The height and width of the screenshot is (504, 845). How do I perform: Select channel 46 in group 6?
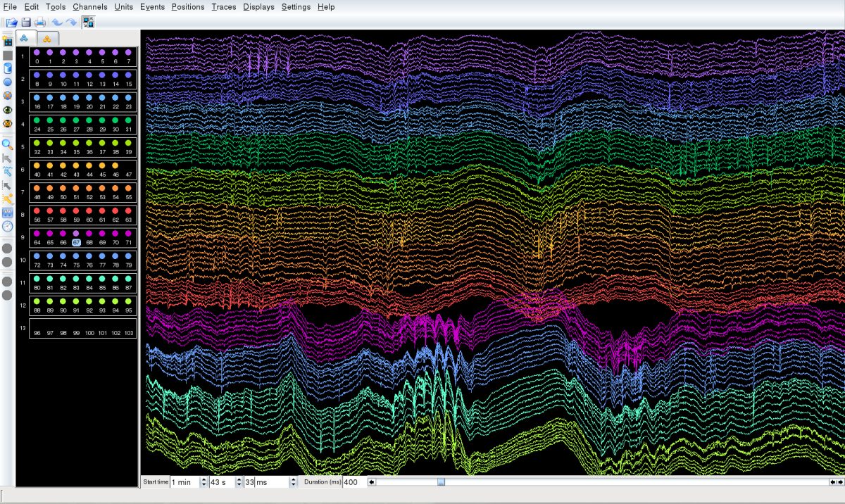115,165
